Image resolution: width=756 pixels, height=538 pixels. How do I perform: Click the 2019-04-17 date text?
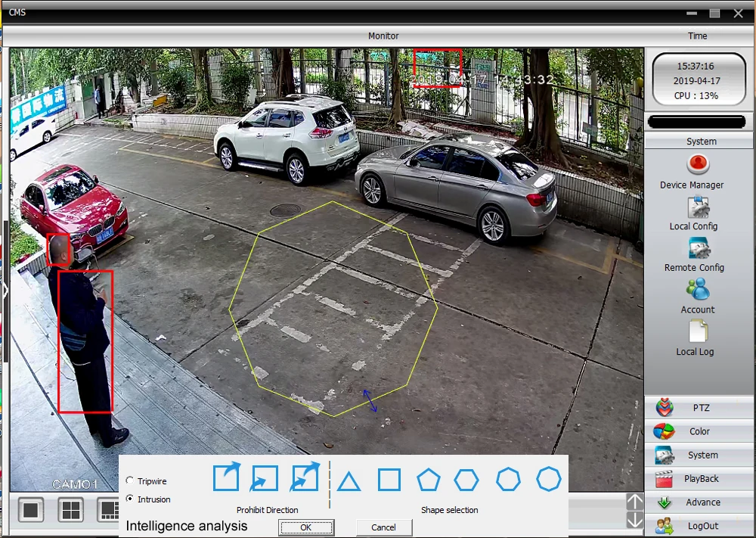697,81
